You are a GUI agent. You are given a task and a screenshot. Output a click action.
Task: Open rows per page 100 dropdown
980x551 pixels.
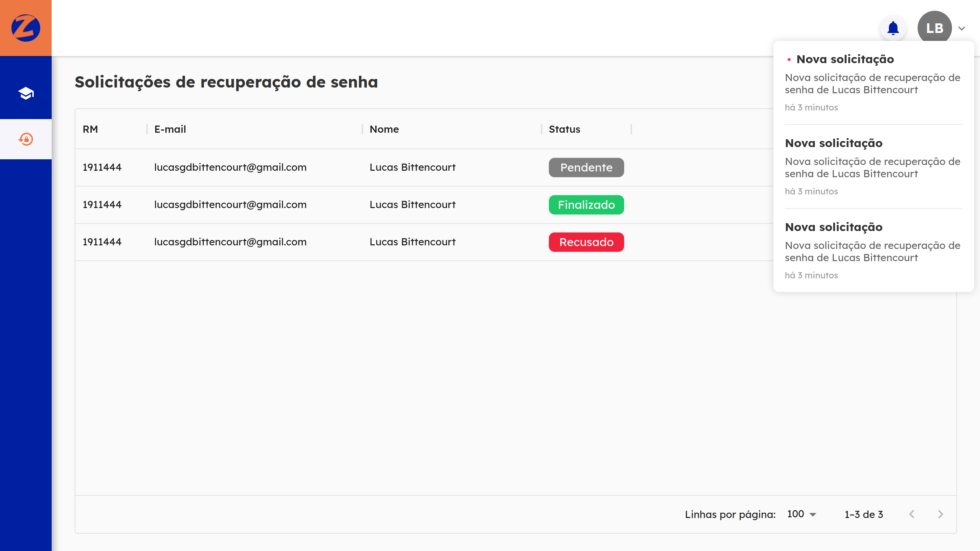coord(802,514)
